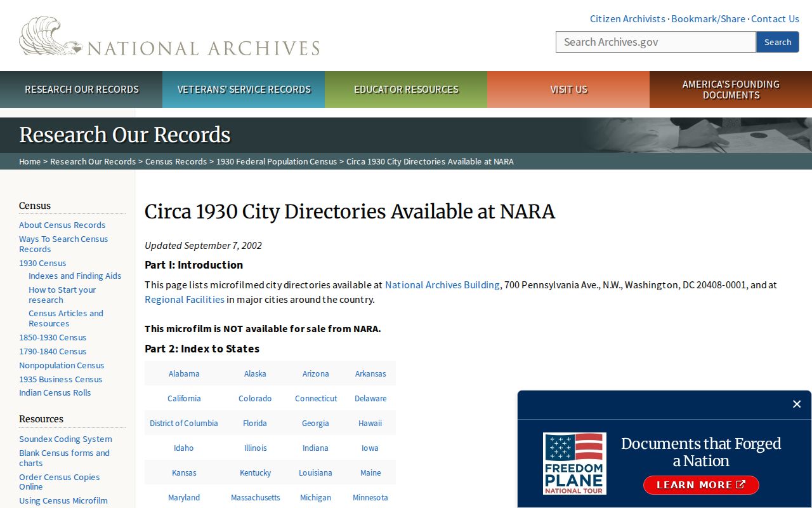Open the Research Our Records menu
This screenshot has width=812, height=508.
(81, 90)
